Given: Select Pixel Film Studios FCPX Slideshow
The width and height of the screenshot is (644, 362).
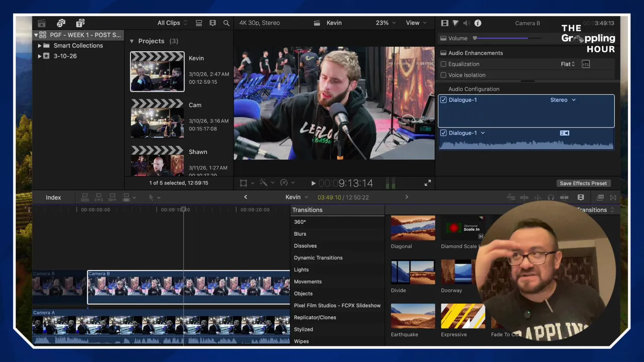Looking at the screenshot, I should click(x=337, y=306).
